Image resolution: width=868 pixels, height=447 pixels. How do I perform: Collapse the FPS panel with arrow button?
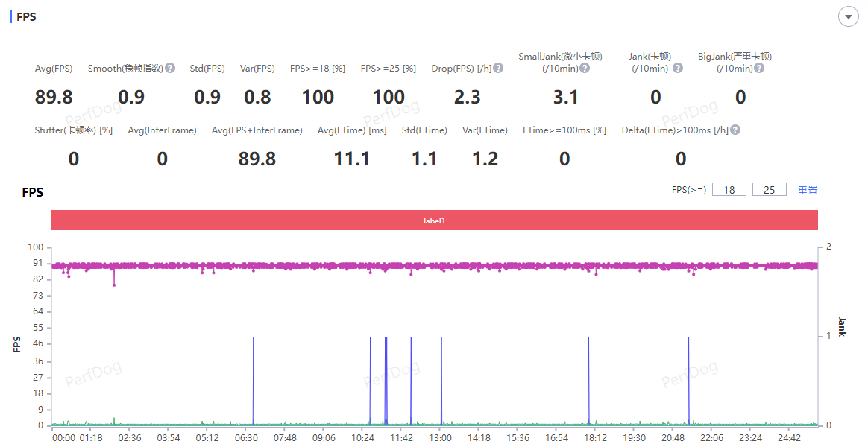pyautogui.click(x=849, y=17)
